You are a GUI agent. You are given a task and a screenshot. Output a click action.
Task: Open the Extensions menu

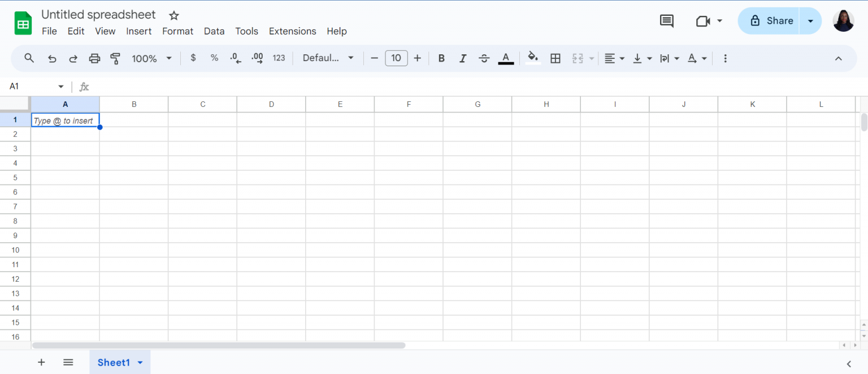(x=292, y=31)
